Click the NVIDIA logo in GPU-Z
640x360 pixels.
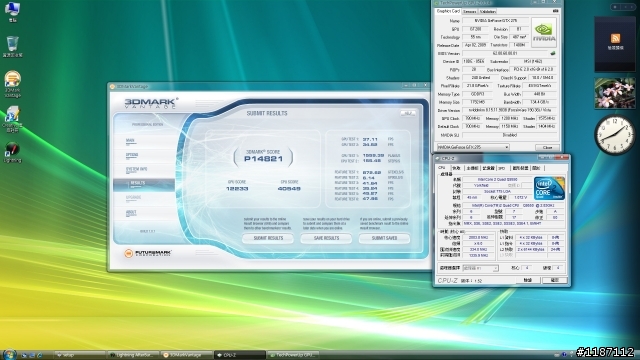544,32
